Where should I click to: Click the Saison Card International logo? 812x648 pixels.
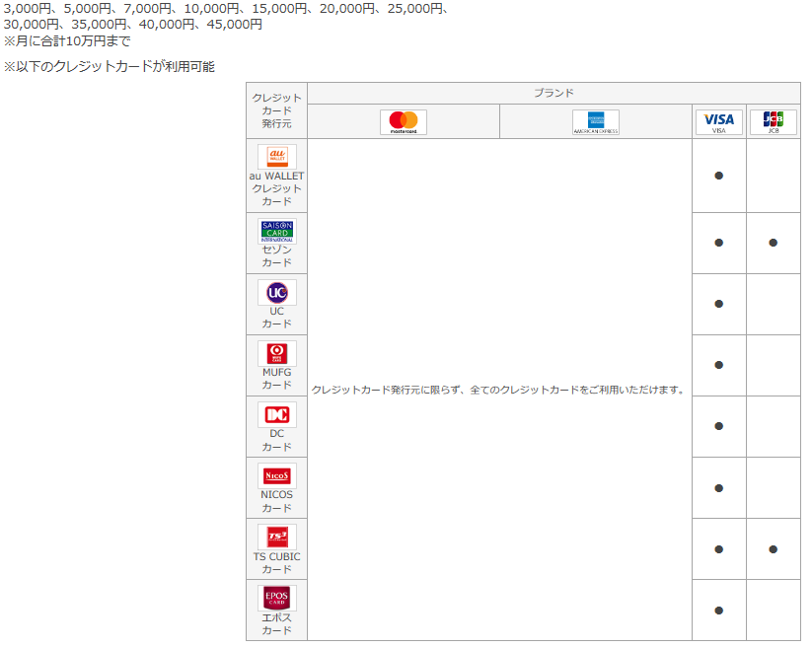277,231
